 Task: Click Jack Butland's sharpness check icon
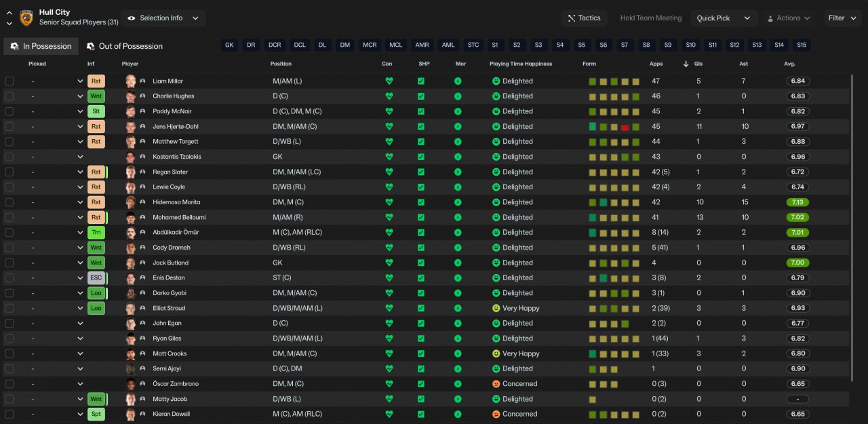421,263
